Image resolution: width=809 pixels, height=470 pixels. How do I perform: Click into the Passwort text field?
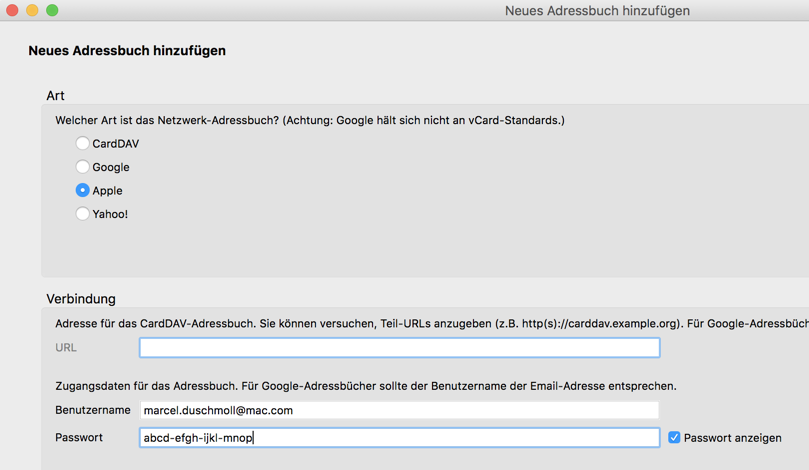399,438
